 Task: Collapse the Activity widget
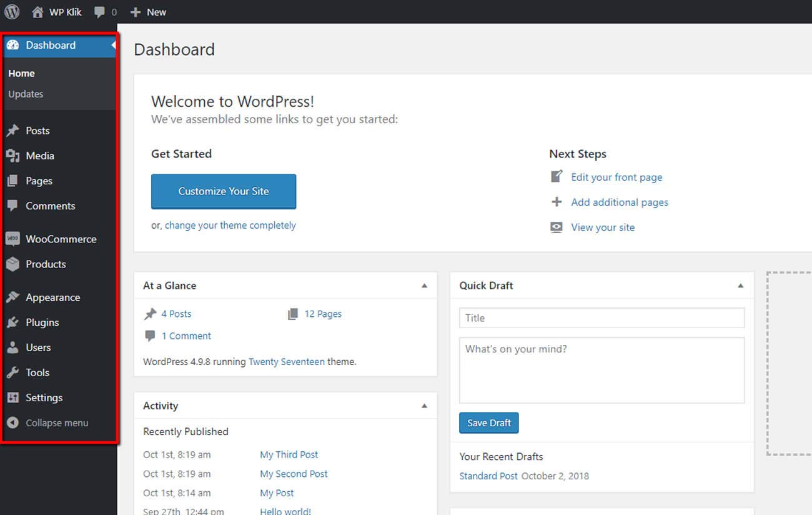tap(425, 406)
